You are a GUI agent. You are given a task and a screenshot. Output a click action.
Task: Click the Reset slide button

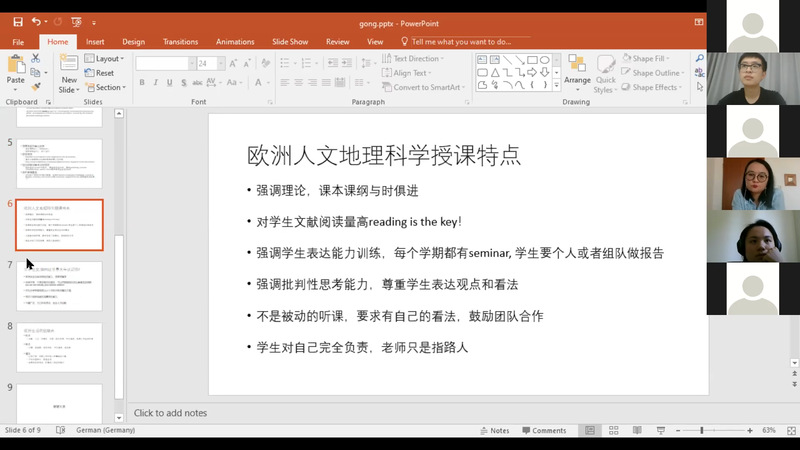click(104, 73)
